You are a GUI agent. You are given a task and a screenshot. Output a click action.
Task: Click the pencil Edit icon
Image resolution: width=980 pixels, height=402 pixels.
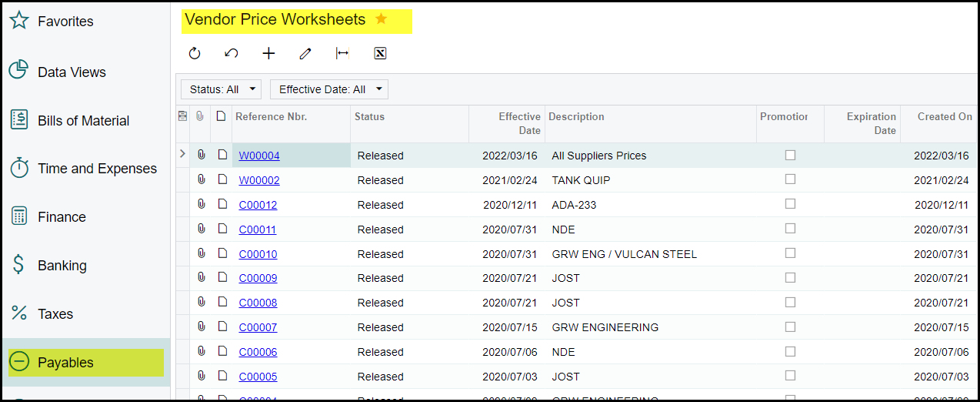tap(305, 53)
